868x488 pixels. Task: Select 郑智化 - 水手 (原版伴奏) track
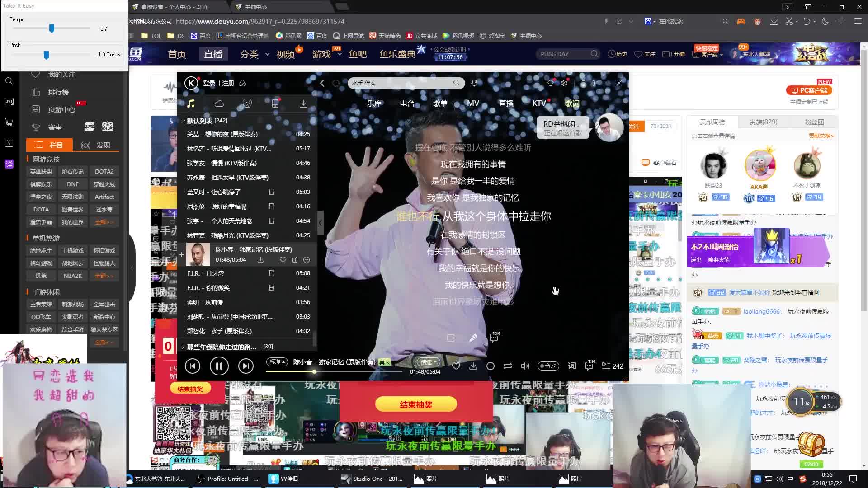tap(248, 331)
